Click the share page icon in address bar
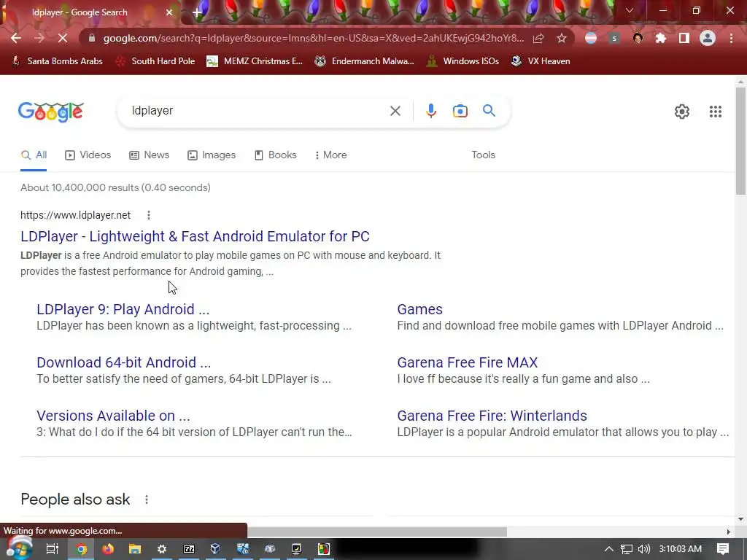Image resolution: width=747 pixels, height=560 pixels. coord(538,38)
